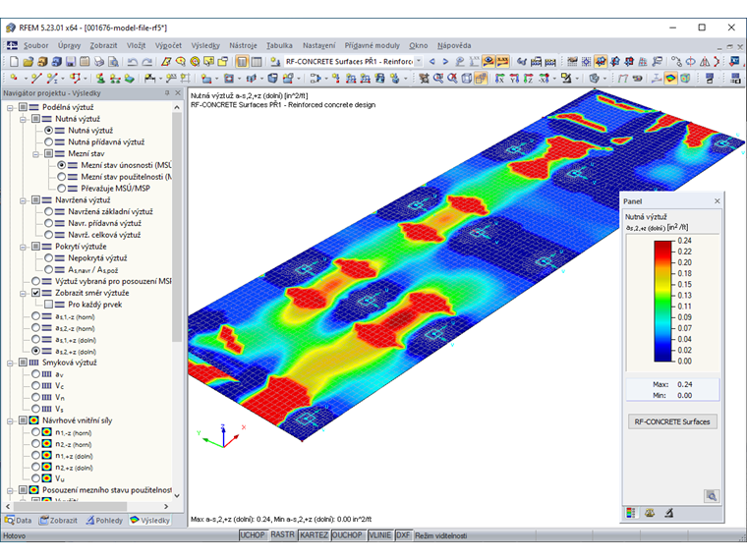The image size is (747, 560).
Task: Toggle show results eye icon
Action: coord(488,62)
